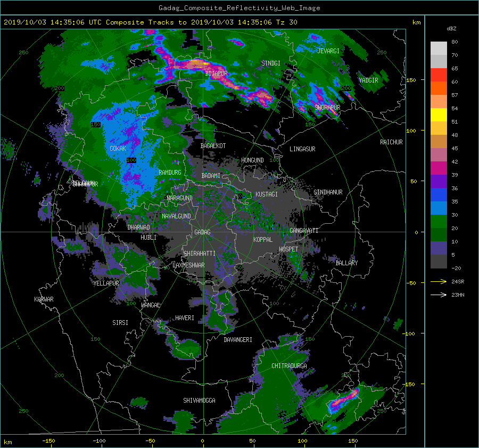This screenshot has height=448, width=479.
Task: Click the NAVALGUND city label
Action: (x=176, y=216)
